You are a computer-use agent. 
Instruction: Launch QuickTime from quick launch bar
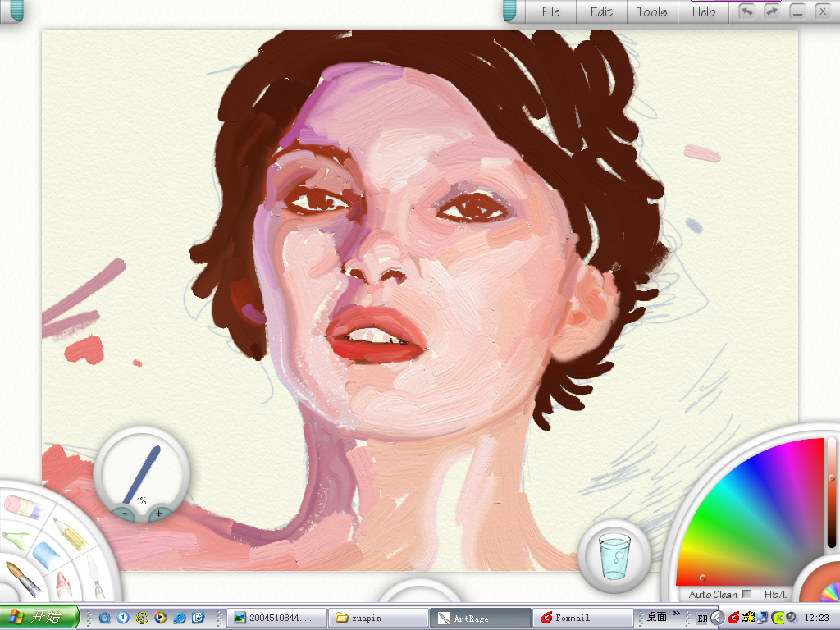[x=104, y=618]
